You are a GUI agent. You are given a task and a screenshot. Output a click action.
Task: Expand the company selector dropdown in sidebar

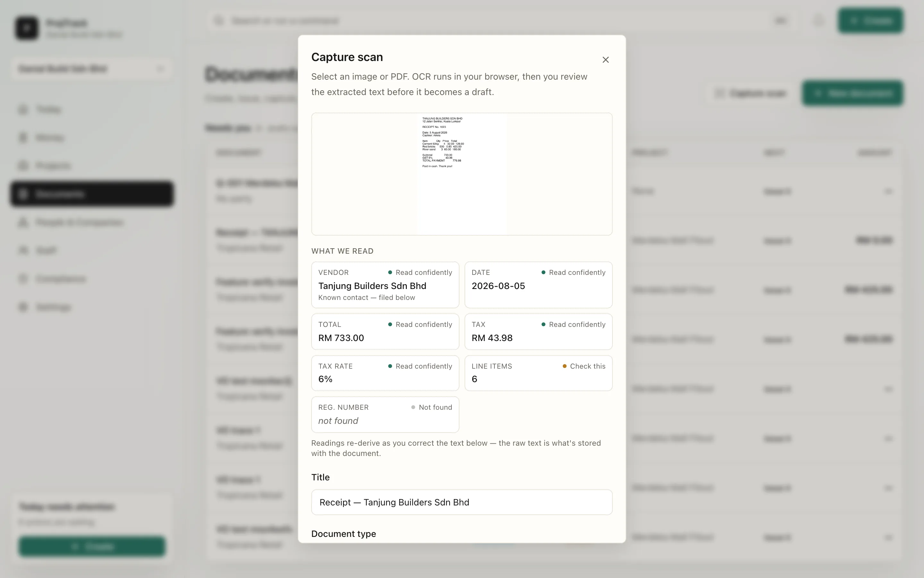tap(92, 69)
